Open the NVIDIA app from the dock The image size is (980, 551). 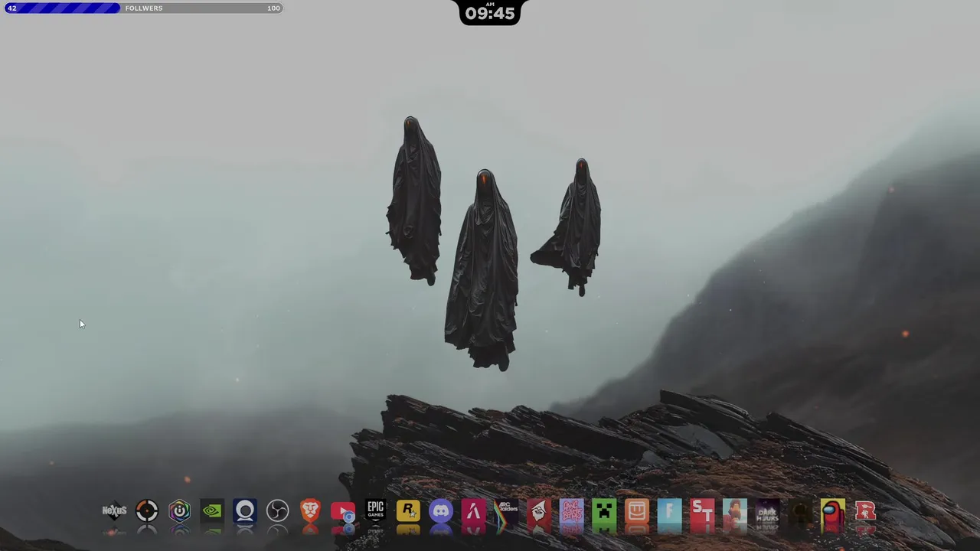(x=212, y=510)
